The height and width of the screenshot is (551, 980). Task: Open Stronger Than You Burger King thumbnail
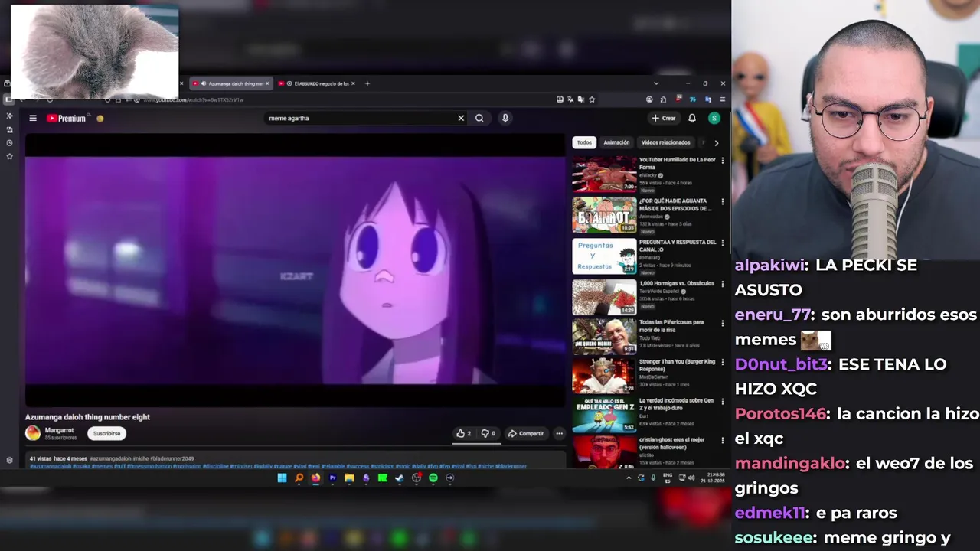tap(604, 376)
